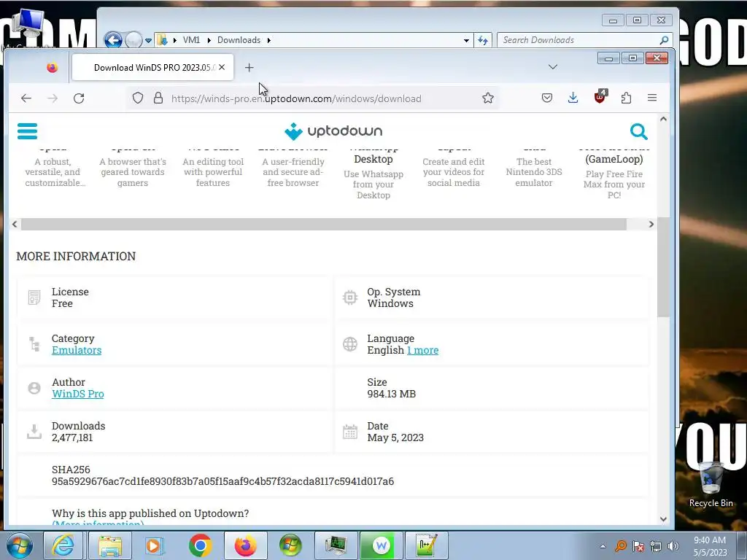Click the 984.13 MB size value
Image resolution: width=747 pixels, height=560 pixels.
pos(392,394)
